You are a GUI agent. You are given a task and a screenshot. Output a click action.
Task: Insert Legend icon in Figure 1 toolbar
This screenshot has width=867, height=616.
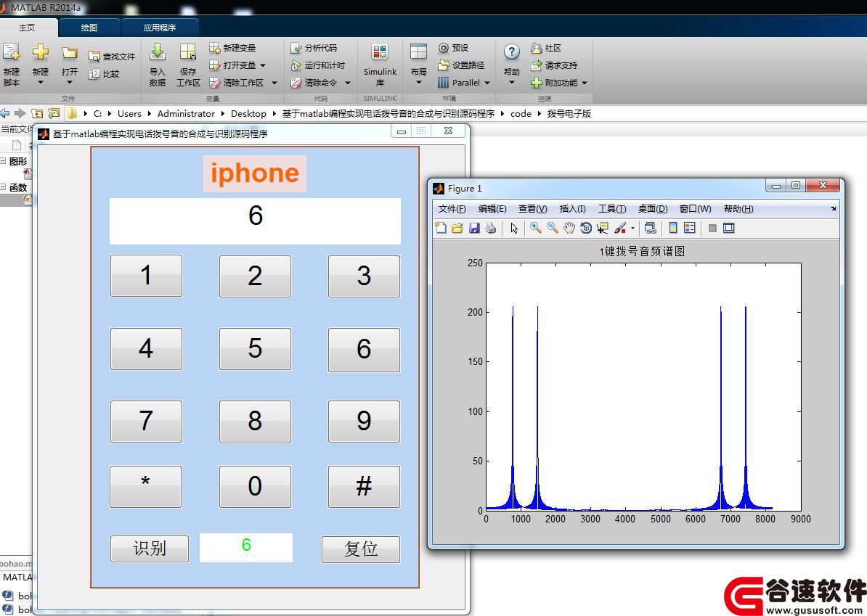pos(690,228)
